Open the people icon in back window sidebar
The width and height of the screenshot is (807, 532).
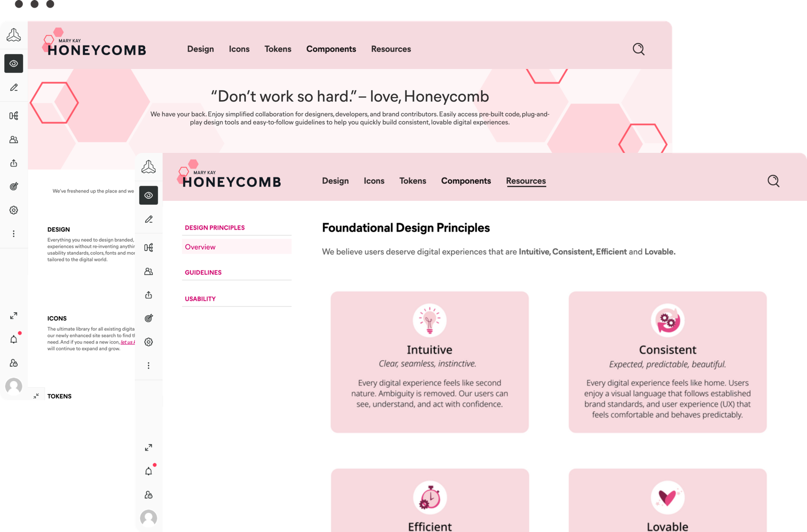click(x=14, y=140)
